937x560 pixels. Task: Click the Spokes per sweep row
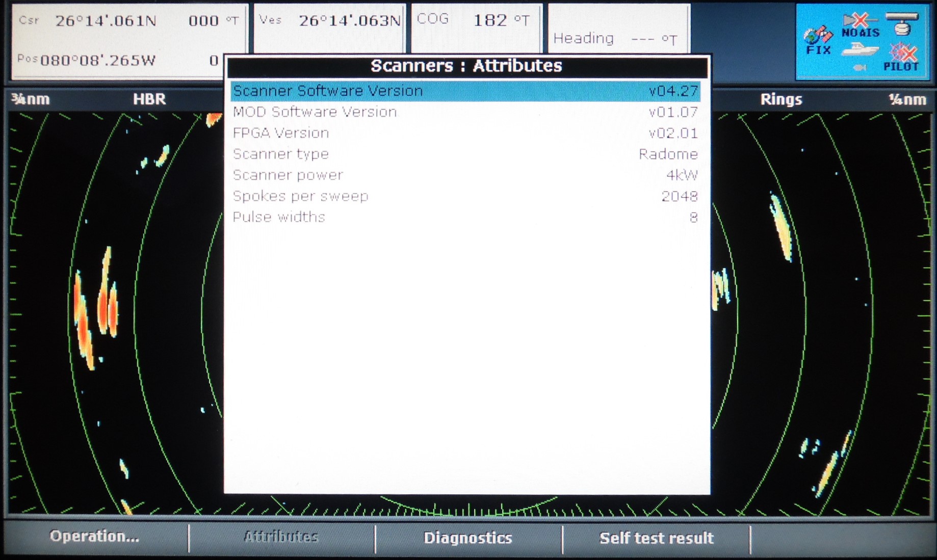tap(465, 196)
